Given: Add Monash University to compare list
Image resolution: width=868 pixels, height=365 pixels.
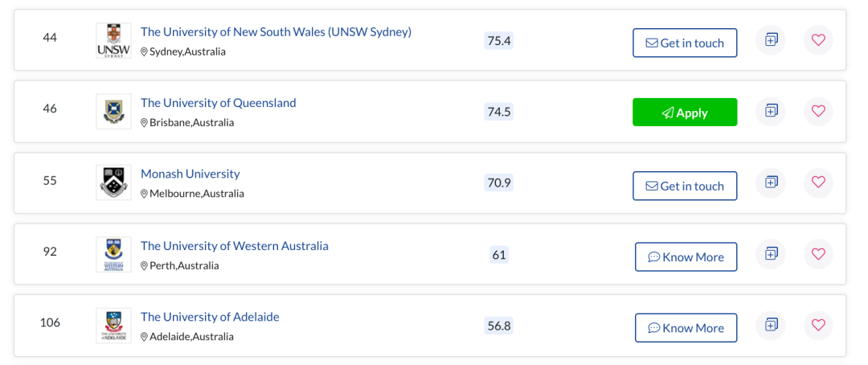Looking at the screenshot, I should click(x=771, y=182).
